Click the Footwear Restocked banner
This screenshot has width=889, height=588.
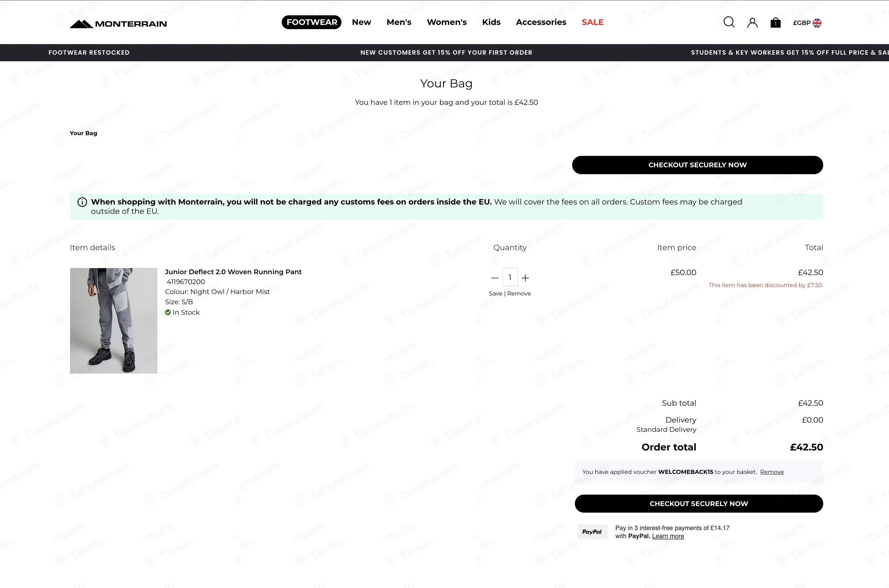(x=89, y=53)
